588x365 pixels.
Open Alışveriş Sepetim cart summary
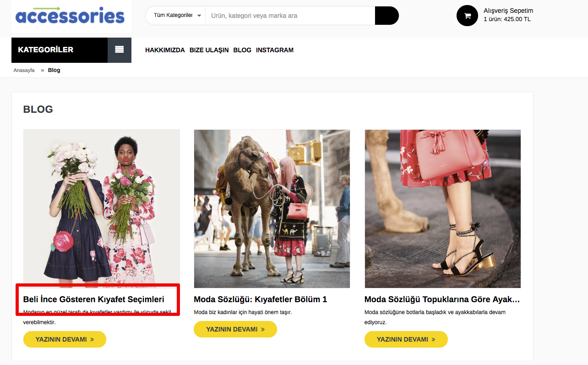(x=508, y=11)
